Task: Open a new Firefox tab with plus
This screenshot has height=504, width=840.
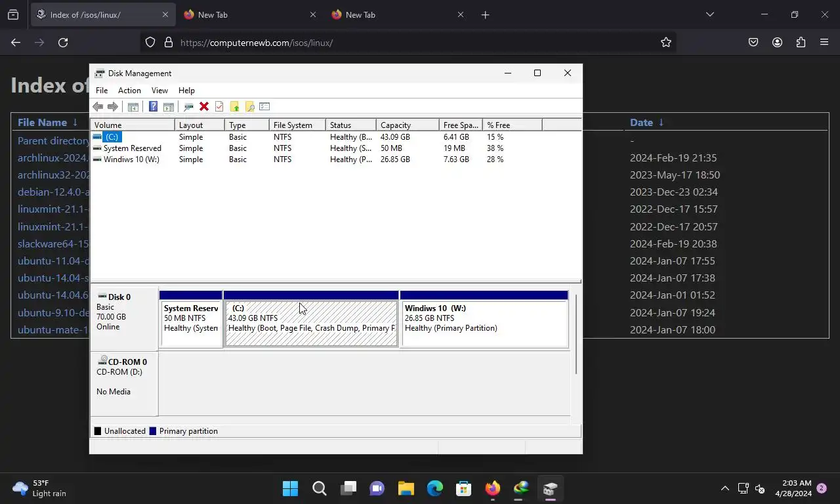Action: (485, 14)
